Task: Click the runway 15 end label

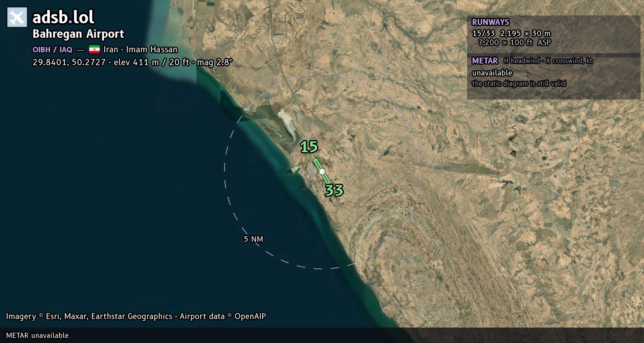Action: click(x=309, y=147)
